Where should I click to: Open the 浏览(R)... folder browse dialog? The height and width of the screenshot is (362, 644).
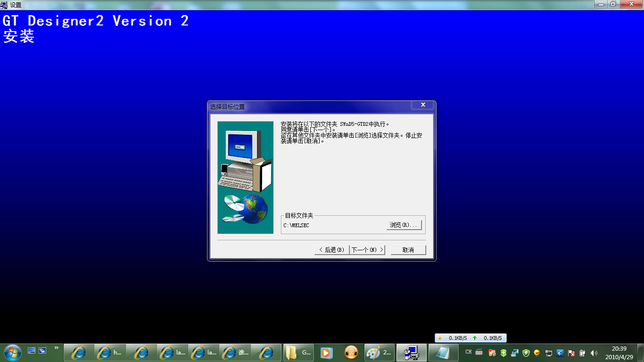click(404, 225)
